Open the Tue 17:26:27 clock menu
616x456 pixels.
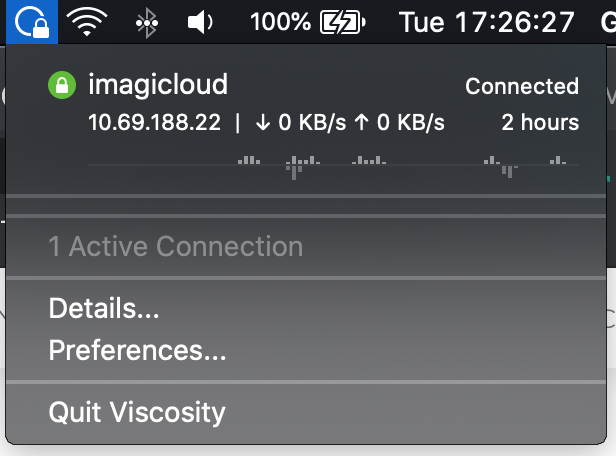[x=486, y=22]
